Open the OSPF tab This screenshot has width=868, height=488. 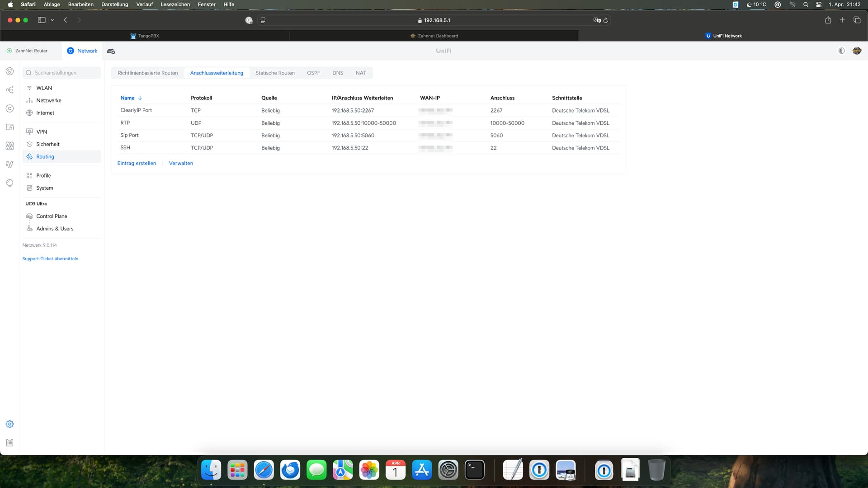click(x=313, y=73)
